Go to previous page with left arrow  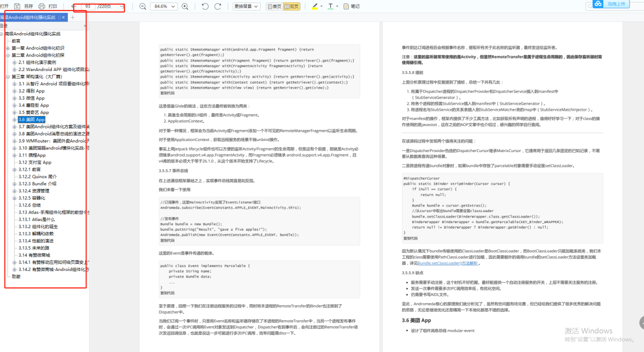74,6
